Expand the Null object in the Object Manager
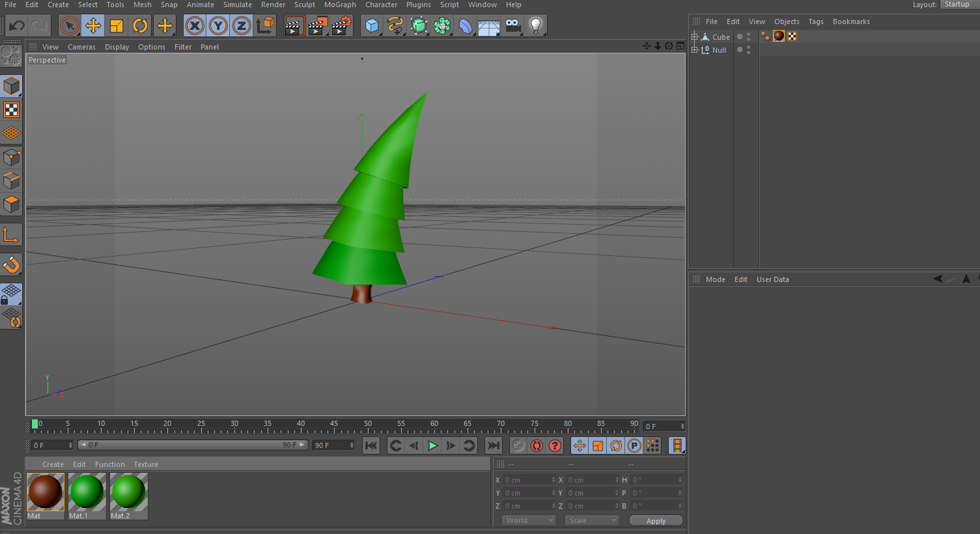 pyautogui.click(x=695, y=49)
